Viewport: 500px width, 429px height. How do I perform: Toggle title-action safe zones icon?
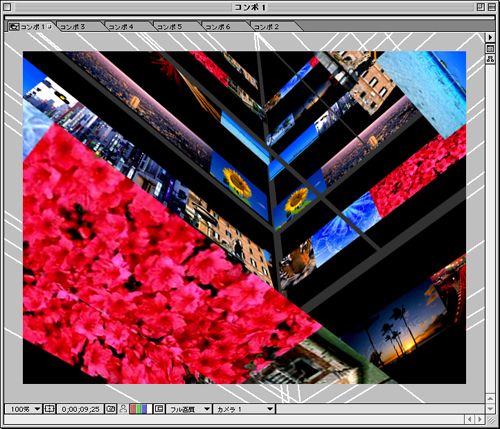click(x=49, y=409)
